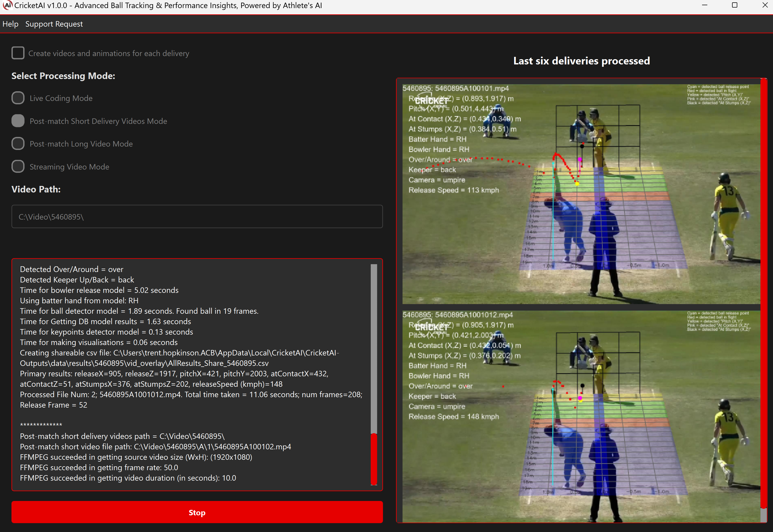
Task: Click 'Time for ball detector model' log line
Action: tap(139, 311)
